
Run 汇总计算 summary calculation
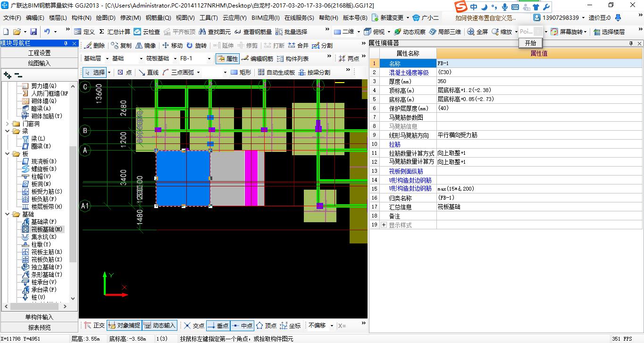coord(115,32)
